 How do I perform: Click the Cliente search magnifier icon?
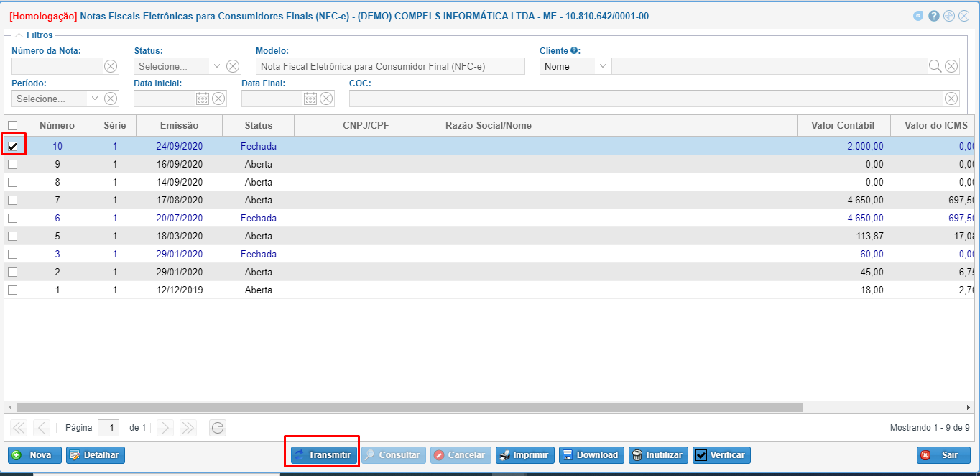(935, 66)
